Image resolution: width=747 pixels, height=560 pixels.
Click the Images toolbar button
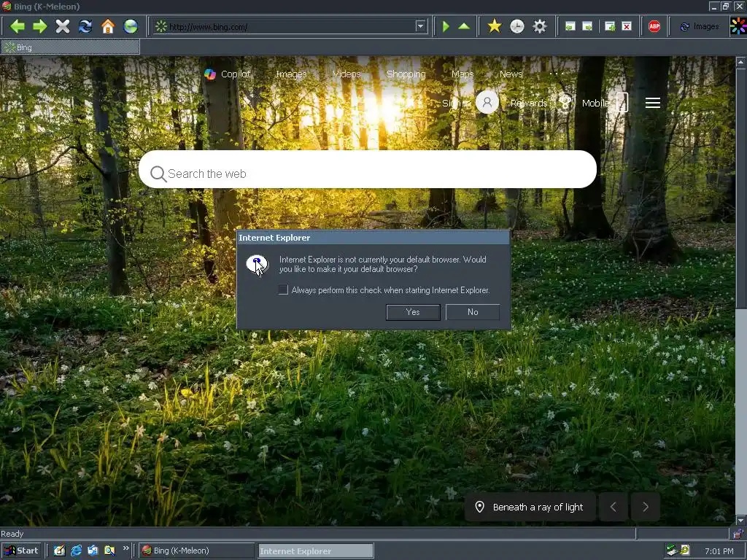pyautogui.click(x=700, y=27)
